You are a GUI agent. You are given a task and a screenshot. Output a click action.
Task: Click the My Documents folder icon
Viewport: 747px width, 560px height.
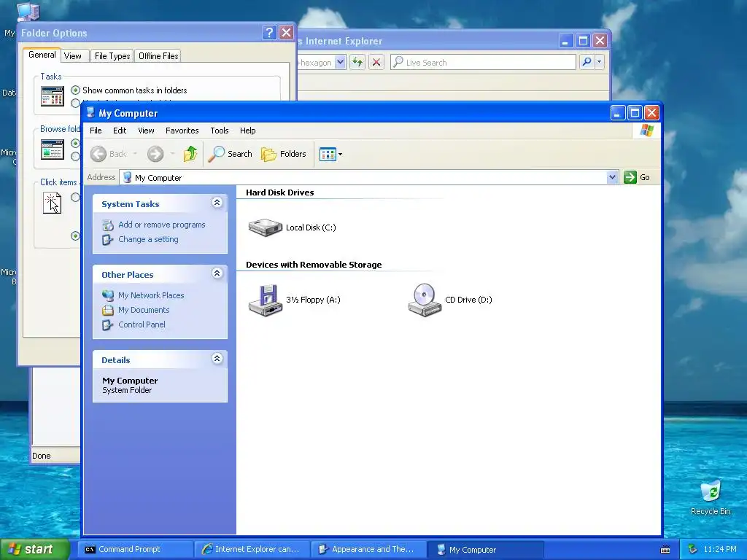(108, 310)
